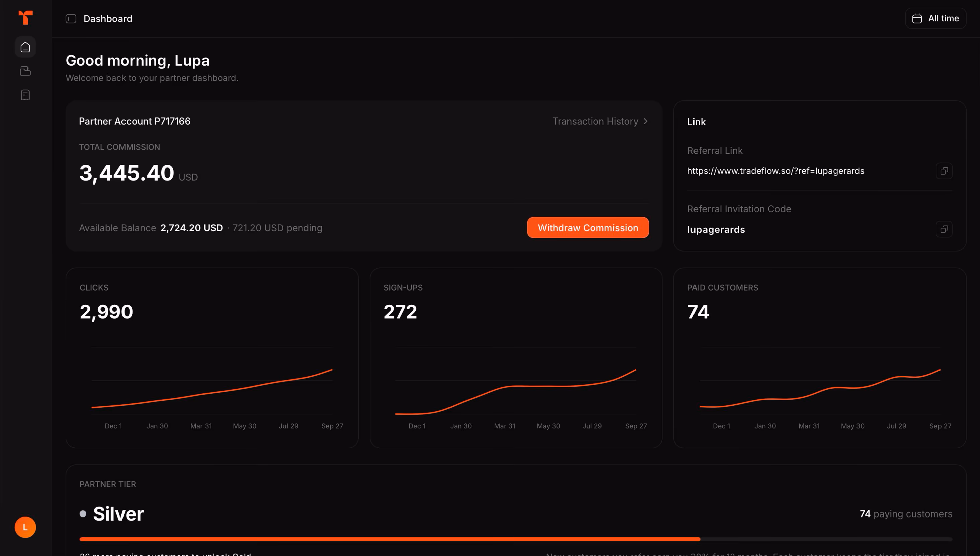Open the receipt sidebar icon
The image size is (980, 556).
coord(25,95)
